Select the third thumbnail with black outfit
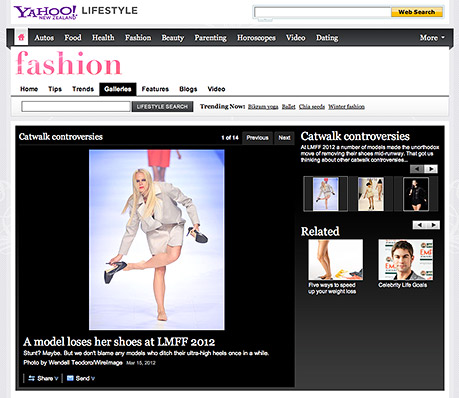Screen dimensions: 459x398 pyautogui.click(x=416, y=194)
